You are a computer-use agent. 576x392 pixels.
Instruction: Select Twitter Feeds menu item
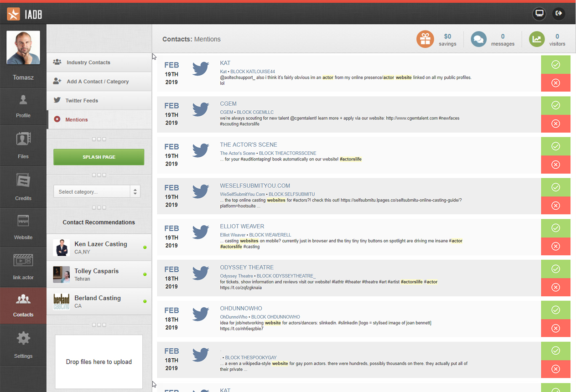tap(82, 100)
